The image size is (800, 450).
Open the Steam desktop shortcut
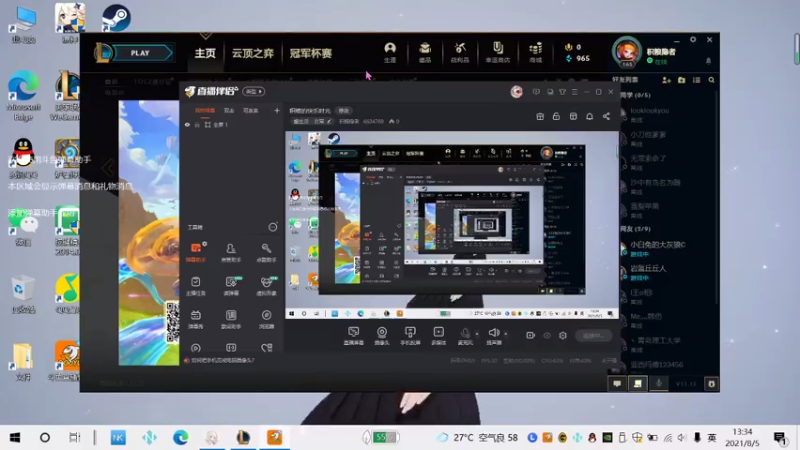click(116, 18)
